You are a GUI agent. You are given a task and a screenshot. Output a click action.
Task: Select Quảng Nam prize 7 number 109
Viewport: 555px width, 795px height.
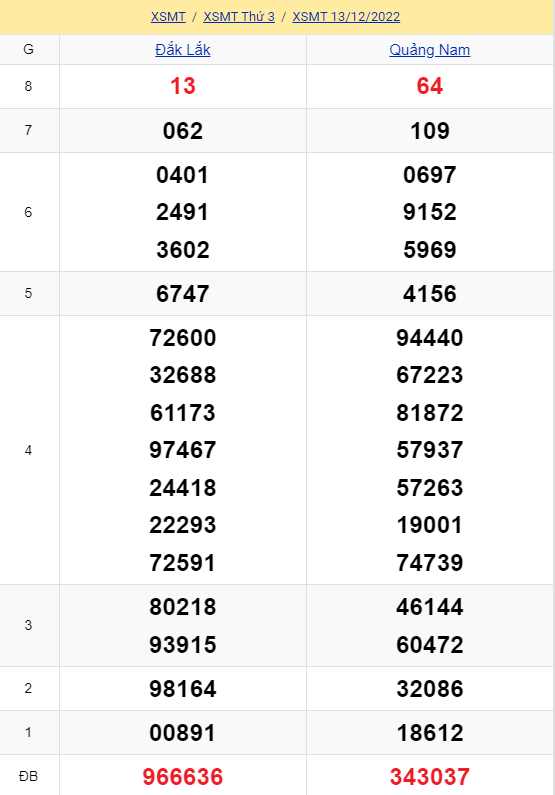pyautogui.click(x=429, y=131)
